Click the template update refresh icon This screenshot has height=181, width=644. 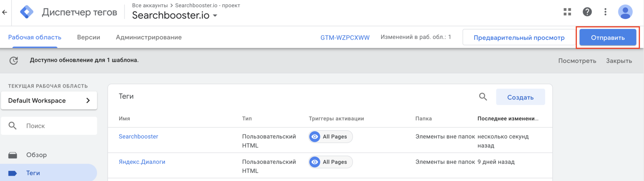[x=14, y=60]
